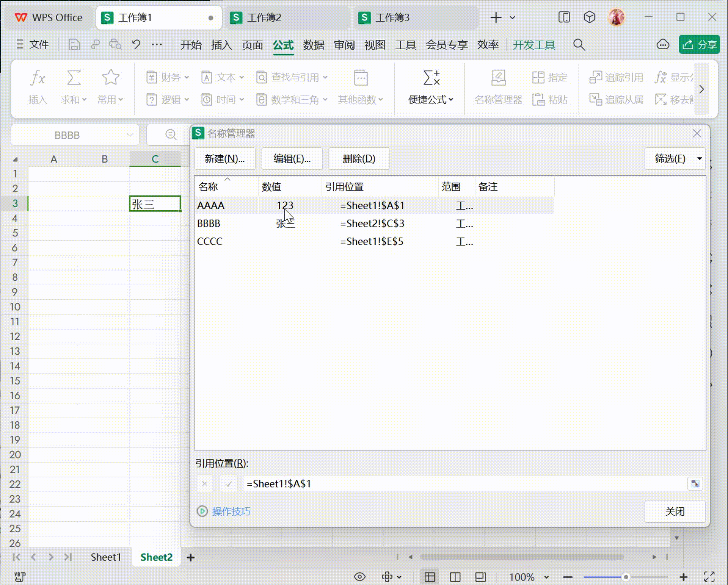Click the 新建(N)... button

(224, 159)
